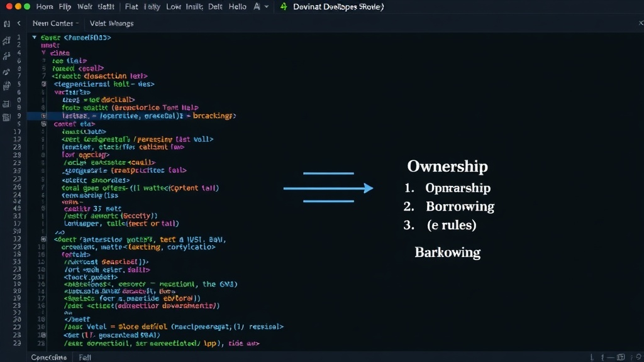Click the code line '</neetf'
644x362 pixels.
77,319
